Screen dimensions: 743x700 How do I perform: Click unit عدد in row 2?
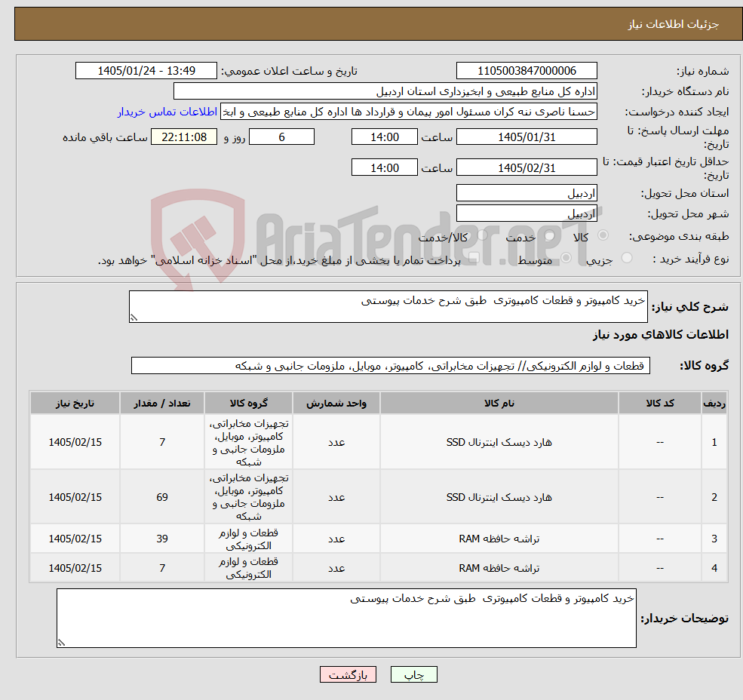[x=336, y=497]
